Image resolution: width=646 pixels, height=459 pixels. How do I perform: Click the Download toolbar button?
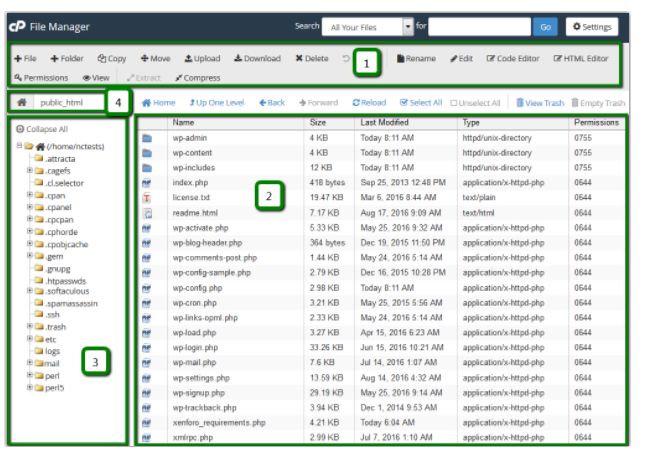257,59
